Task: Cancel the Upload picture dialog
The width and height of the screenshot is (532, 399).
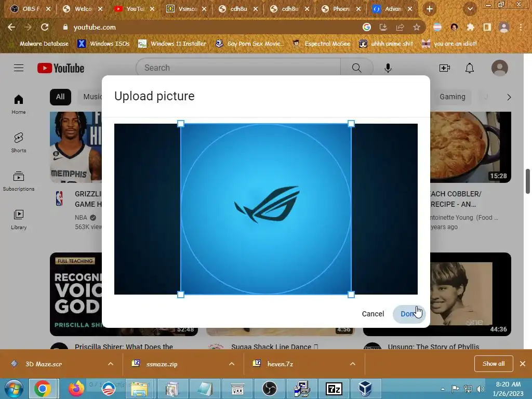Action: (x=373, y=314)
